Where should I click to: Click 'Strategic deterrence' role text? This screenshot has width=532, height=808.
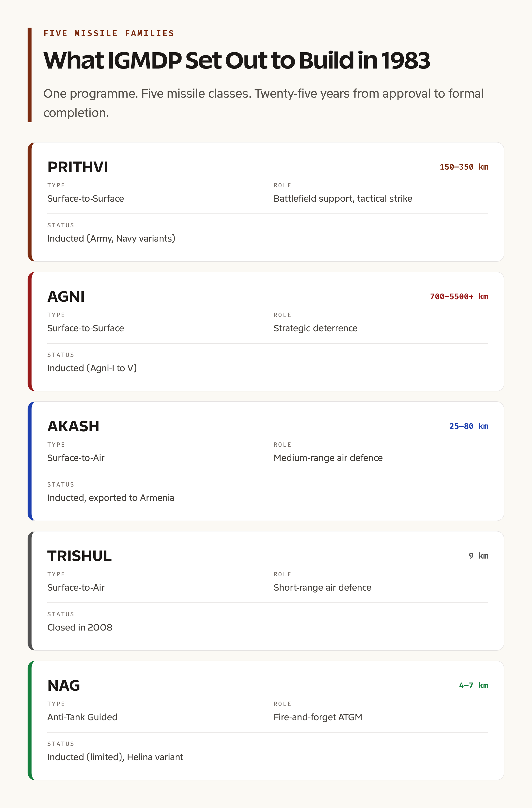click(316, 328)
